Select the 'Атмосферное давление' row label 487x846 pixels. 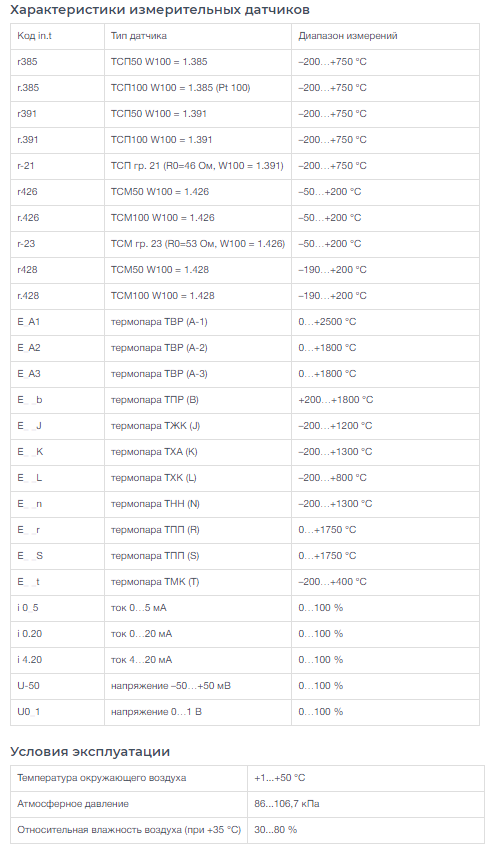pos(129,804)
